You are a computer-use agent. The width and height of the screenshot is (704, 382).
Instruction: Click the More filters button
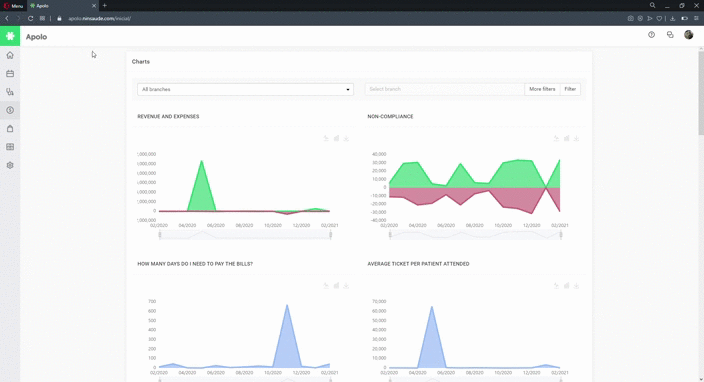point(542,89)
